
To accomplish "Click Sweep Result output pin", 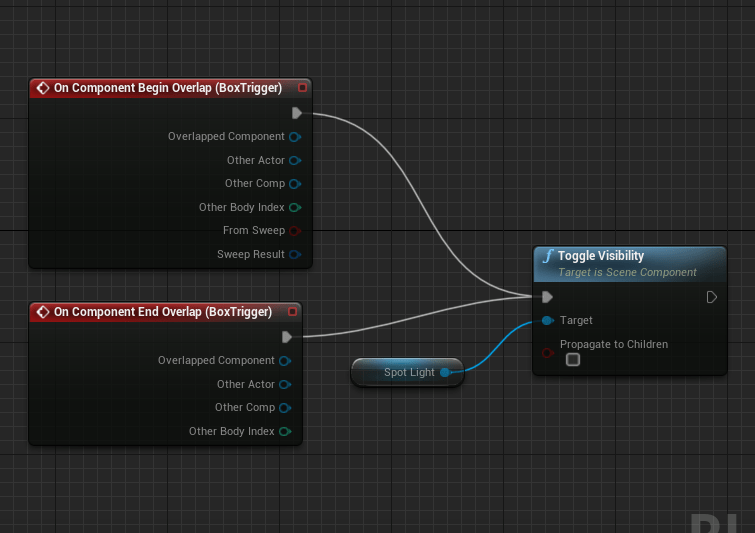I will point(294,255).
